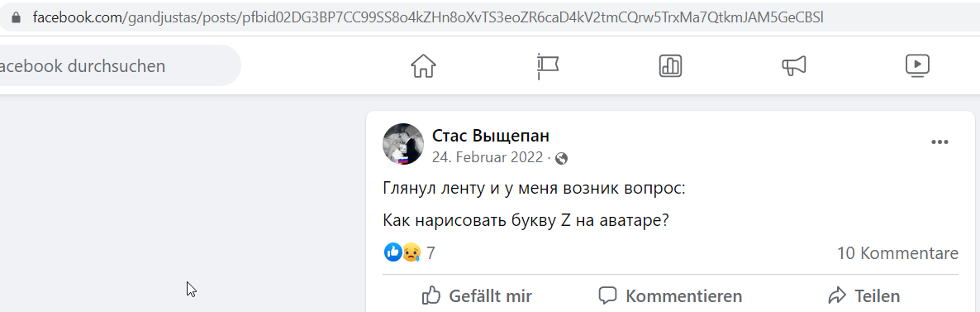Click the Kommentieren button
Screen dimensions: 980x312
click(670, 295)
